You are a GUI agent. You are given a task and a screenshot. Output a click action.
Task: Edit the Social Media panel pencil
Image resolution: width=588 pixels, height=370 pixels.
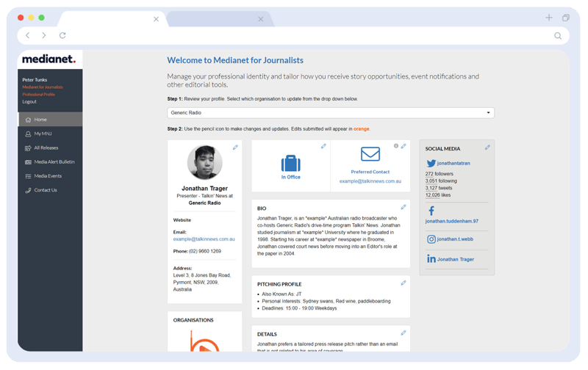[x=487, y=147]
